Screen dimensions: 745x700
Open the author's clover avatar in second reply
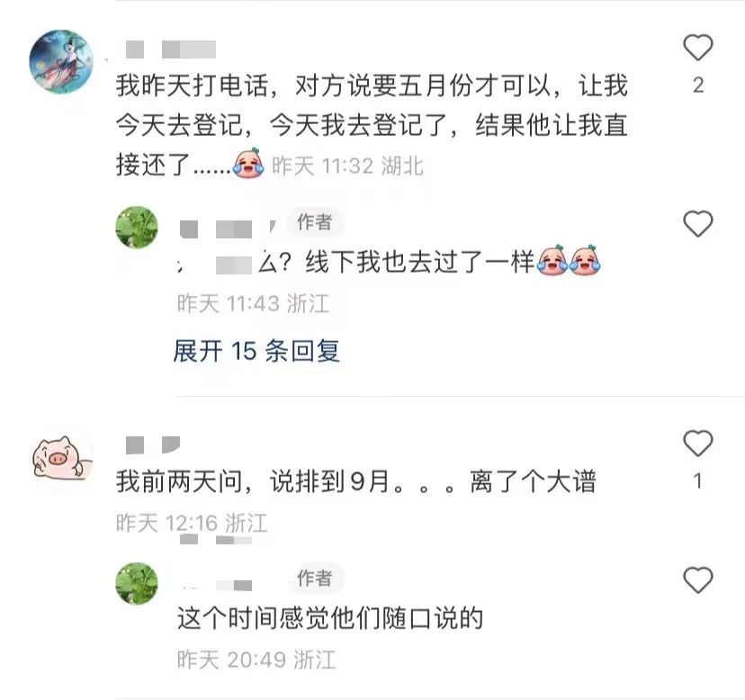[137, 584]
